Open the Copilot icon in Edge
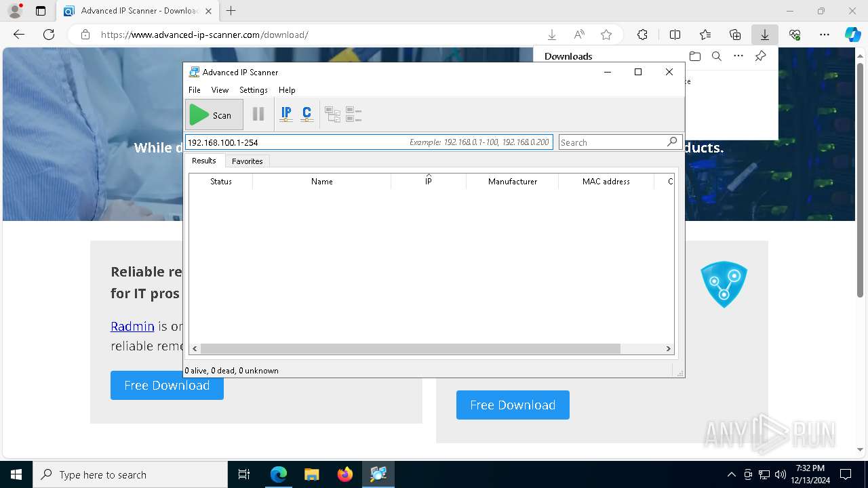The height and width of the screenshot is (488, 868). tap(852, 35)
